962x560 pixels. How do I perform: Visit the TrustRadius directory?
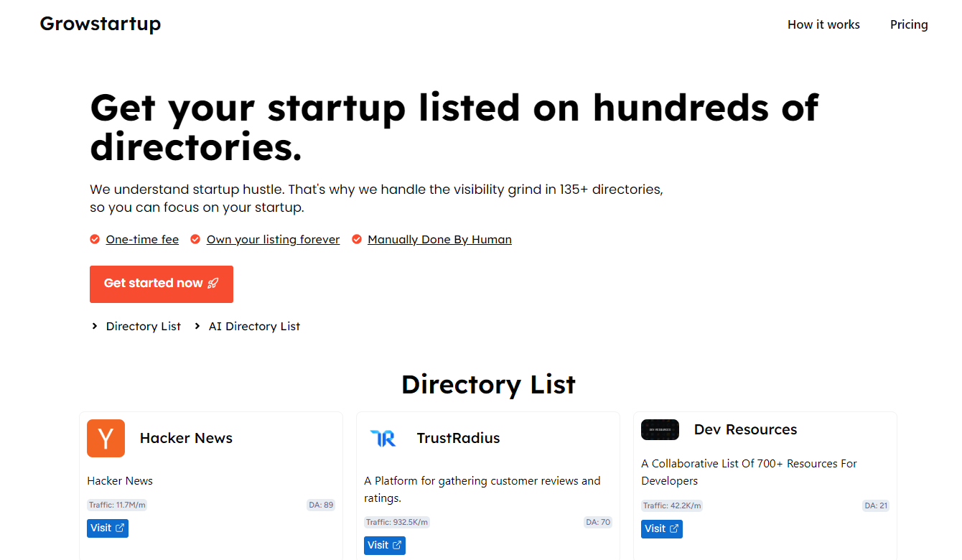(385, 546)
